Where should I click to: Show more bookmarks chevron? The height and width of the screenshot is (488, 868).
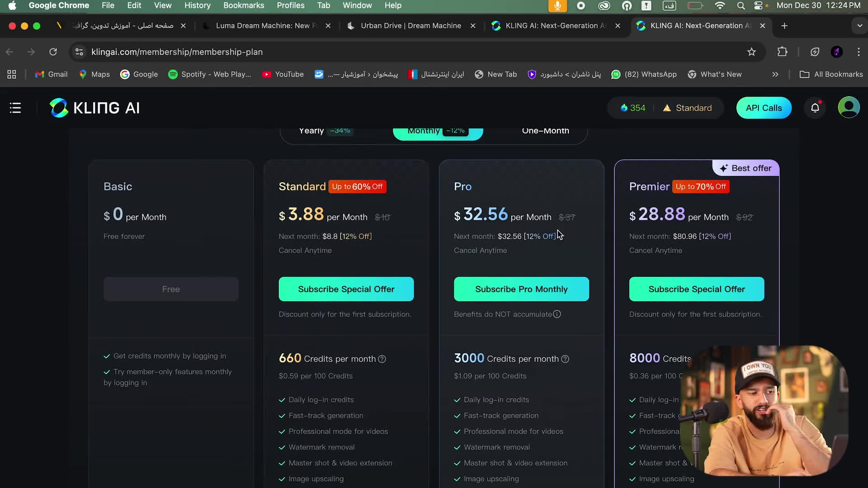click(x=775, y=75)
